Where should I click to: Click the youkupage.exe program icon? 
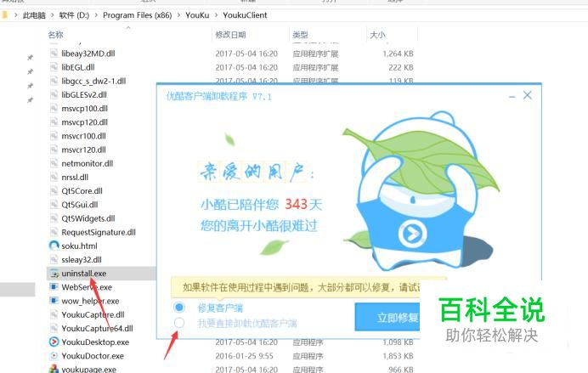point(54,369)
